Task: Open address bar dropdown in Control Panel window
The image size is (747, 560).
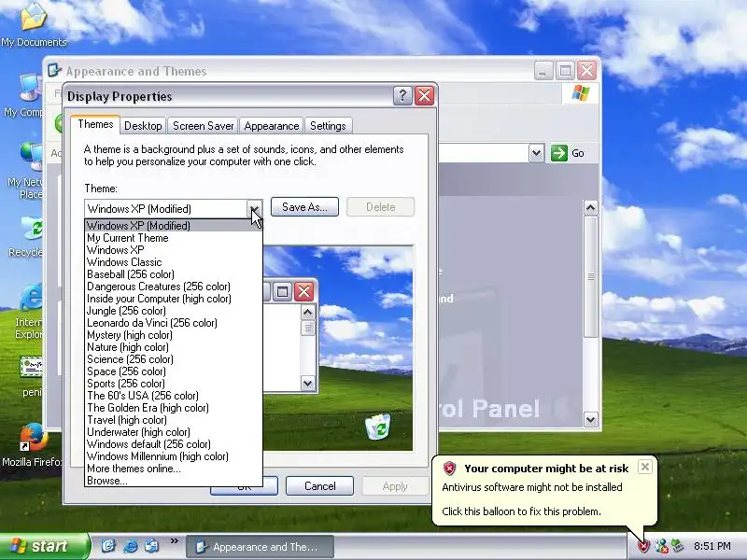Action: tap(536, 153)
